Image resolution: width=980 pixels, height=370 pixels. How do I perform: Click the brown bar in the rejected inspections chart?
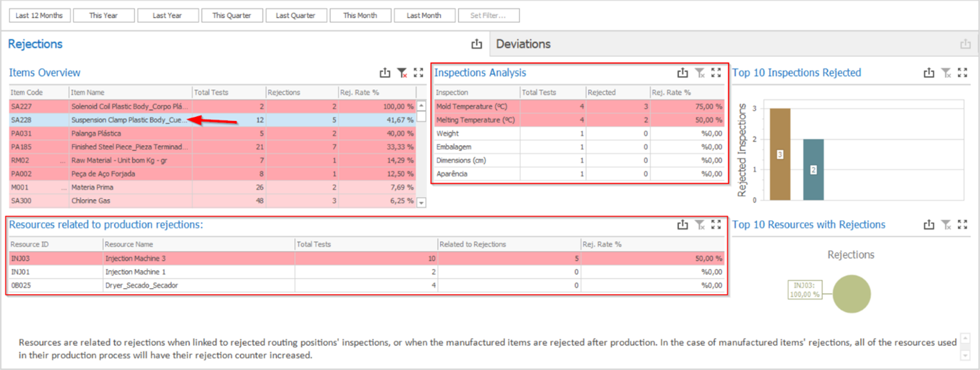click(x=780, y=154)
